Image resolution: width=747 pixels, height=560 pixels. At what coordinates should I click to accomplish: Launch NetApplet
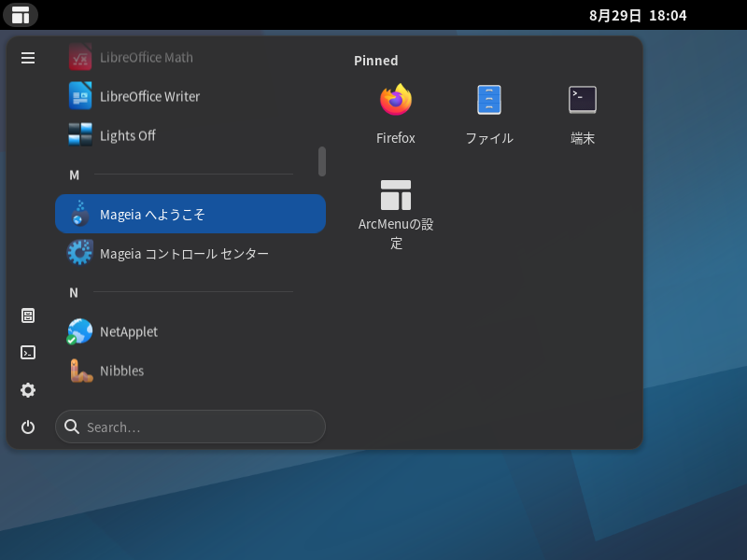tap(190, 331)
